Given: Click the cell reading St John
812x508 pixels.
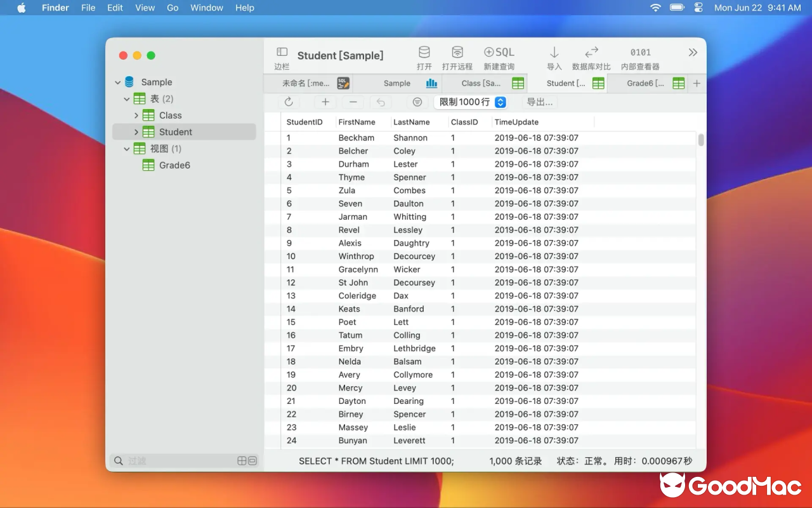Looking at the screenshot, I should [x=353, y=283].
